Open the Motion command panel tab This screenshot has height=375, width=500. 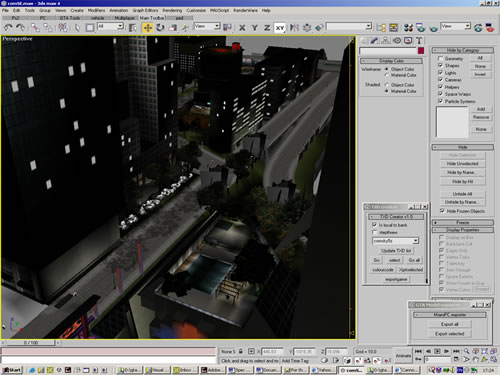click(397, 40)
